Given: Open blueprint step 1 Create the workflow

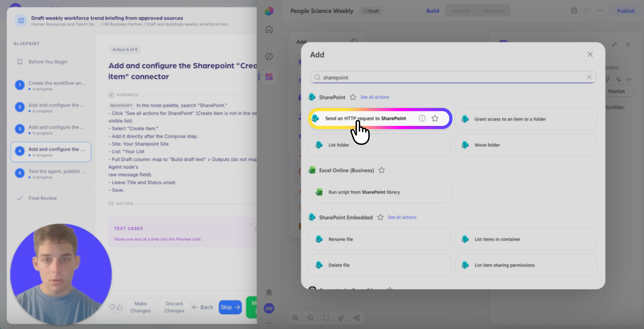Looking at the screenshot, I should pyautogui.click(x=51, y=85).
